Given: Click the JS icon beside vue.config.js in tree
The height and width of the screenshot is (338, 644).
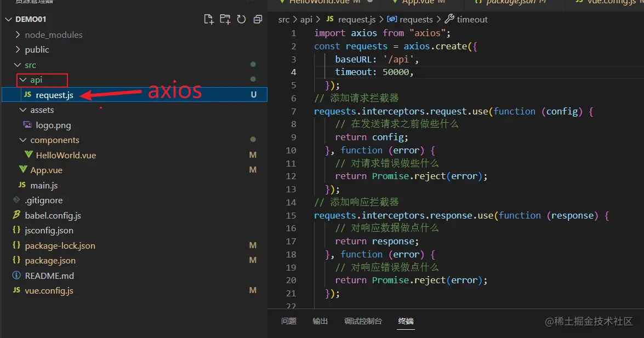Looking at the screenshot, I should point(16,290).
